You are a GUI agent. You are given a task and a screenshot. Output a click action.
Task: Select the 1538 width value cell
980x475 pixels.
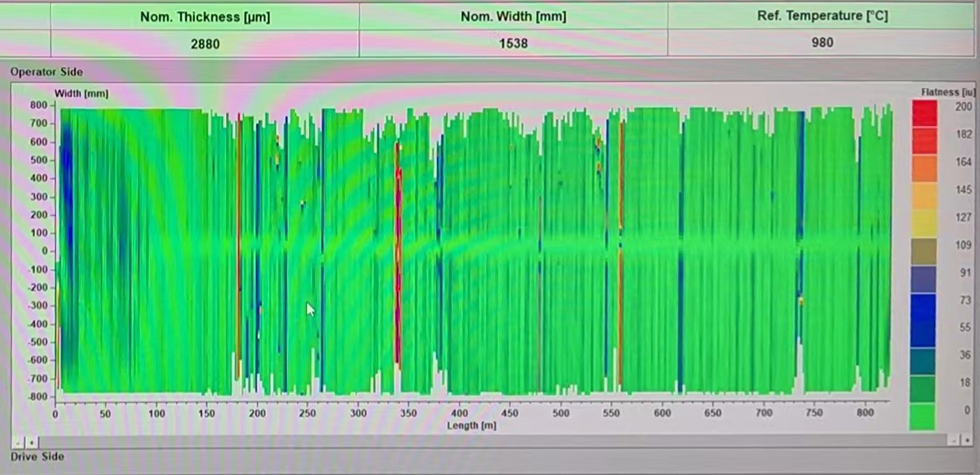[x=513, y=44]
